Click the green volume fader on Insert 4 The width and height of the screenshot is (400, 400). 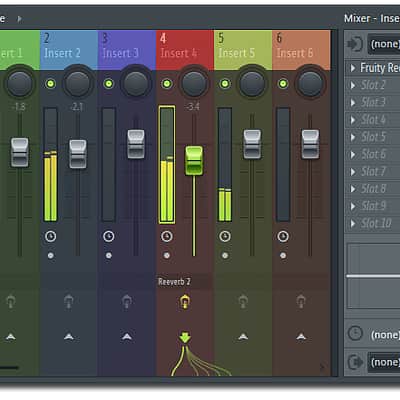[x=194, y=161]
